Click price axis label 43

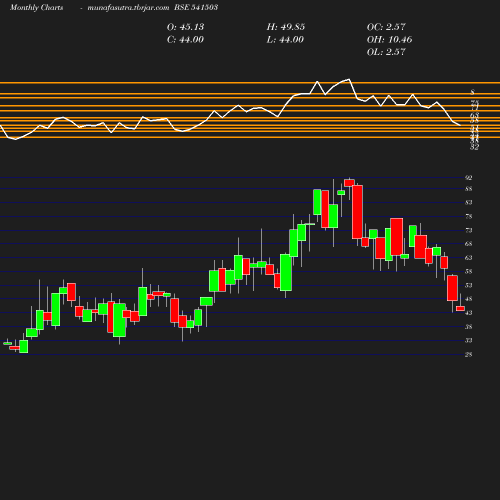tap(469, 313)
